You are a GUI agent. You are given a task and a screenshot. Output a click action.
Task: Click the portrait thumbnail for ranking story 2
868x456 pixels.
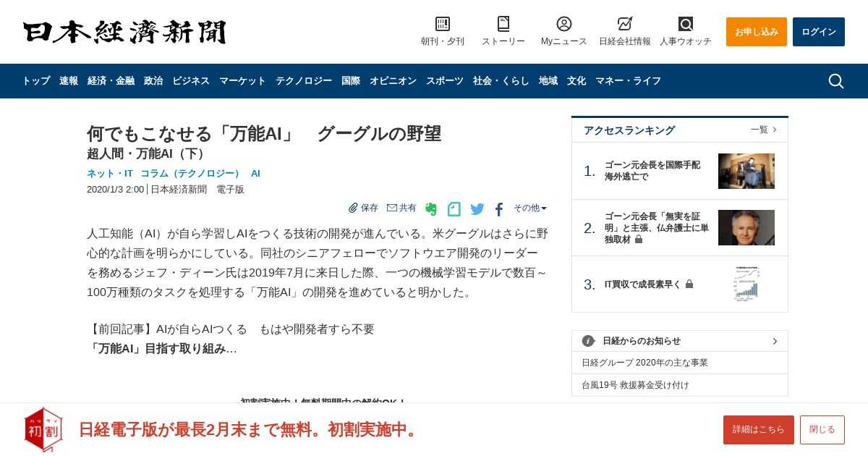coord(746,228)
